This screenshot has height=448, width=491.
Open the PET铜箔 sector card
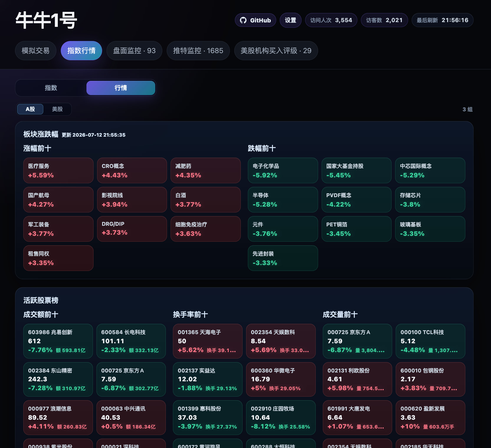click(x=356, y=229)
